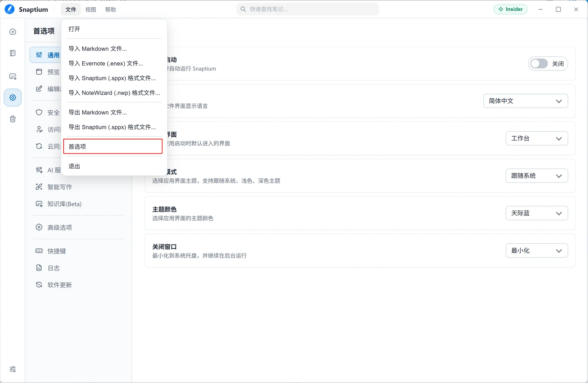
Task: Minimize the Snaptium window
Action: (x=541, y=9)
